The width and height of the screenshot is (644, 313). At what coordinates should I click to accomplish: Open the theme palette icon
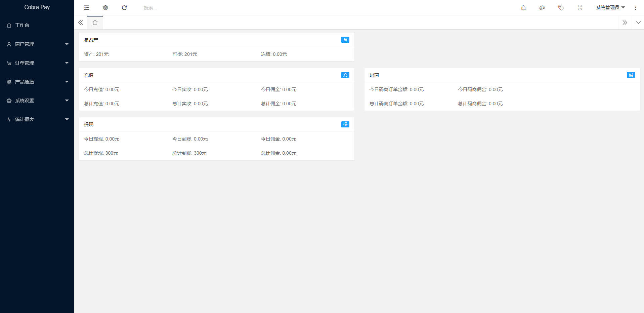[542, 8]
